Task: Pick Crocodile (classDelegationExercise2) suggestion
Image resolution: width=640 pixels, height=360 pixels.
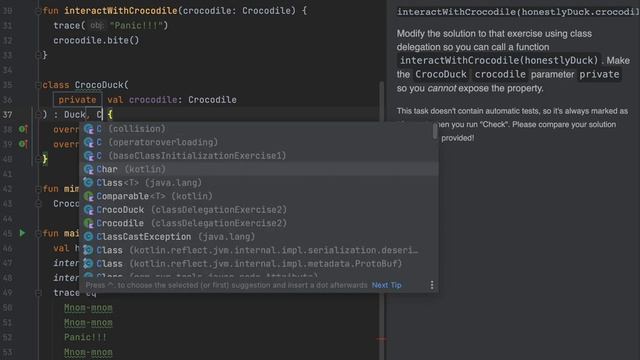Action: point(259,223)
